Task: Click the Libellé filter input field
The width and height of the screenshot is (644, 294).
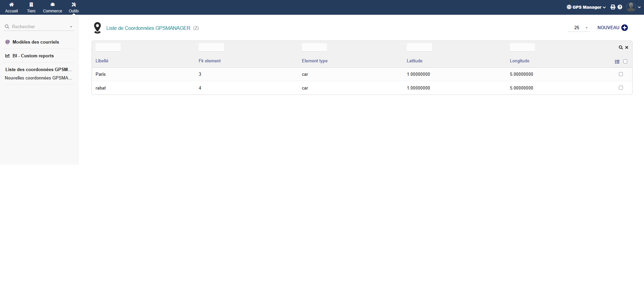Action: coord(108,47)
